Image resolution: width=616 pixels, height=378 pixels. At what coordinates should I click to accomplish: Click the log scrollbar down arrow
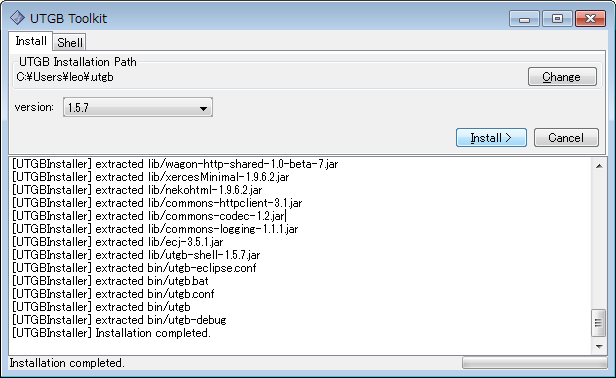tap(599, 347)
